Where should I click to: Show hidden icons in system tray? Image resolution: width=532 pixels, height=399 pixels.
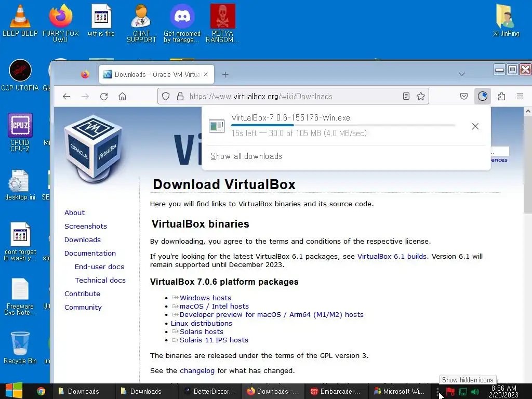click(x=438, y=391)
